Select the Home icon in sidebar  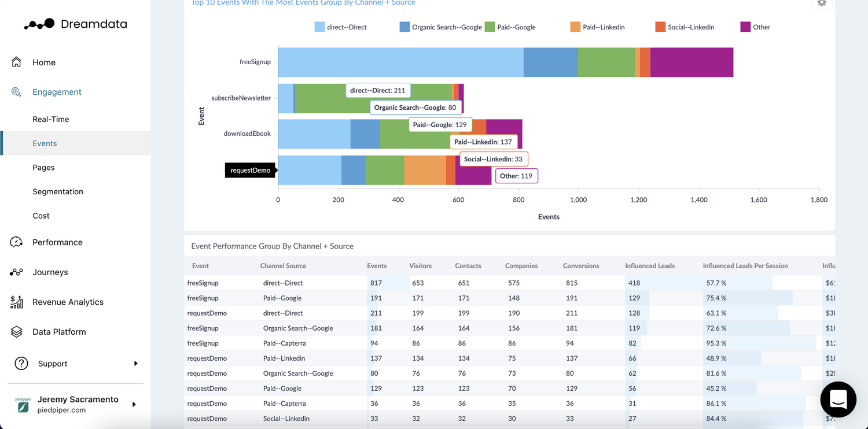[17, 61]
